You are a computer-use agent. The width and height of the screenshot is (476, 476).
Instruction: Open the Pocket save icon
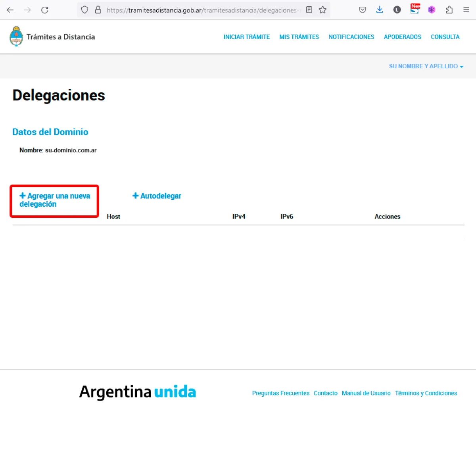(x=363, y=10)
